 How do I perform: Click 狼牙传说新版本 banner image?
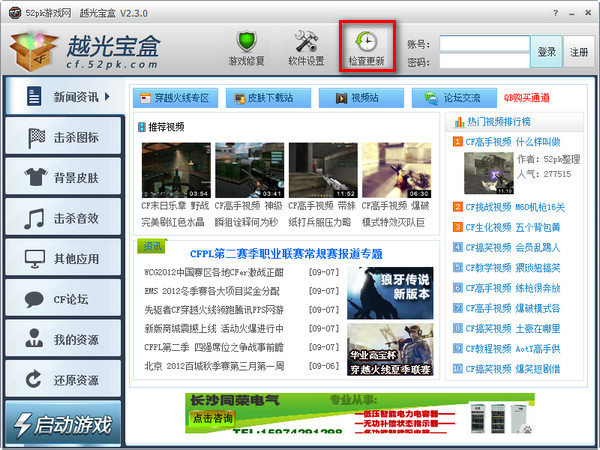390,293
